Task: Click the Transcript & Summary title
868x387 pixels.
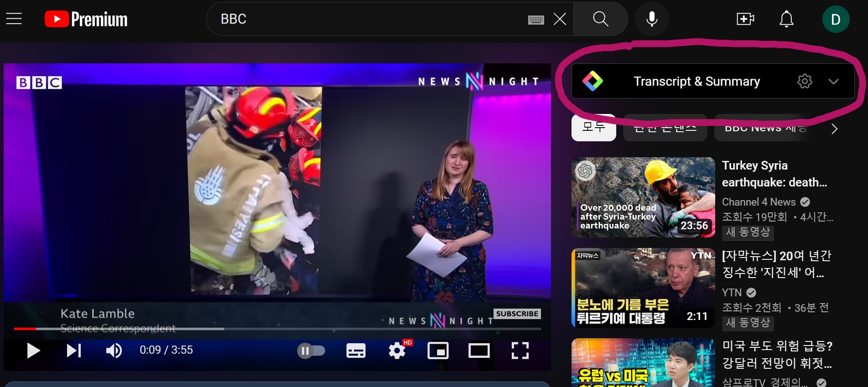Action: pyautogui.click(x=696, y=81)
